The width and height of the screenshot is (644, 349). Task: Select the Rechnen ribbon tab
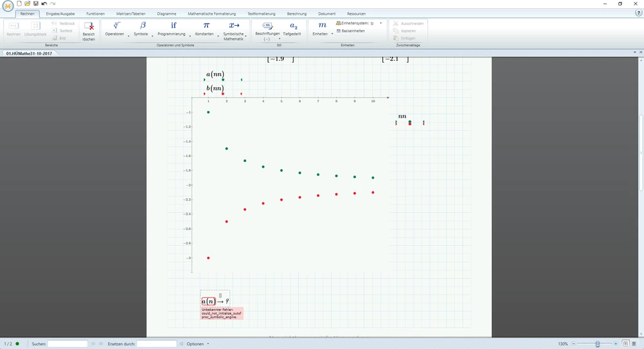pos(28,14)
